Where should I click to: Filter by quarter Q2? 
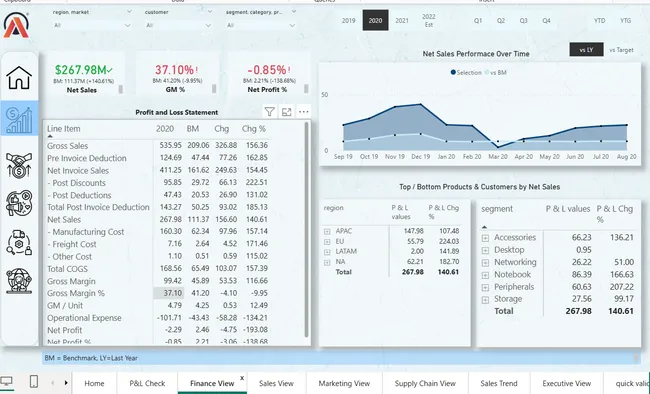point(501,20)
